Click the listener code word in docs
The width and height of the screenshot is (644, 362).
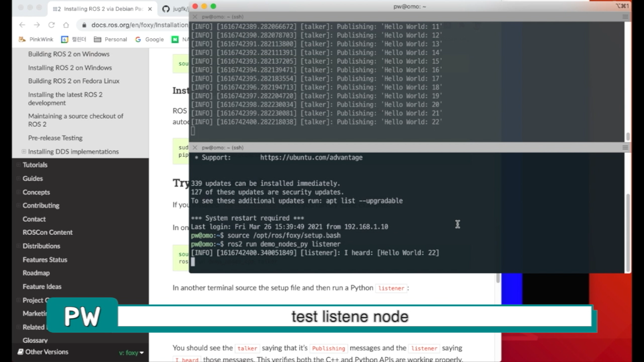coord(391,288)
